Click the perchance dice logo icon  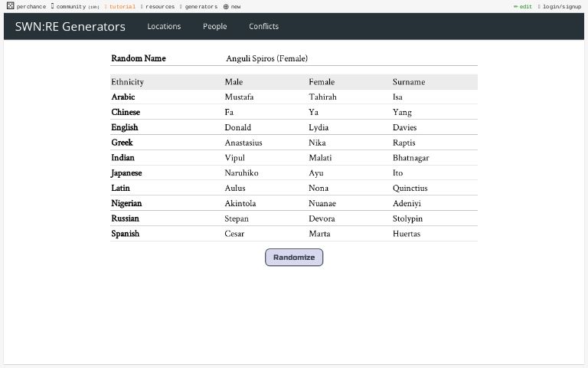click(10, 6)
